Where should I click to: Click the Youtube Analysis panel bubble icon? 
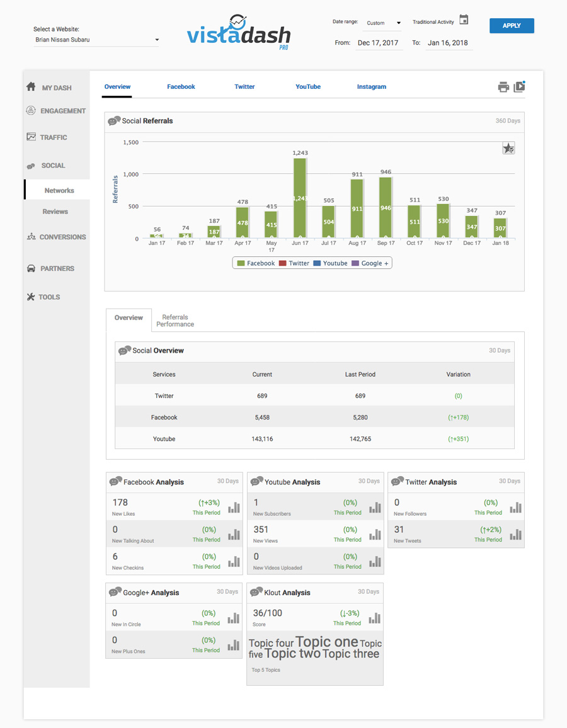[257, 482]
